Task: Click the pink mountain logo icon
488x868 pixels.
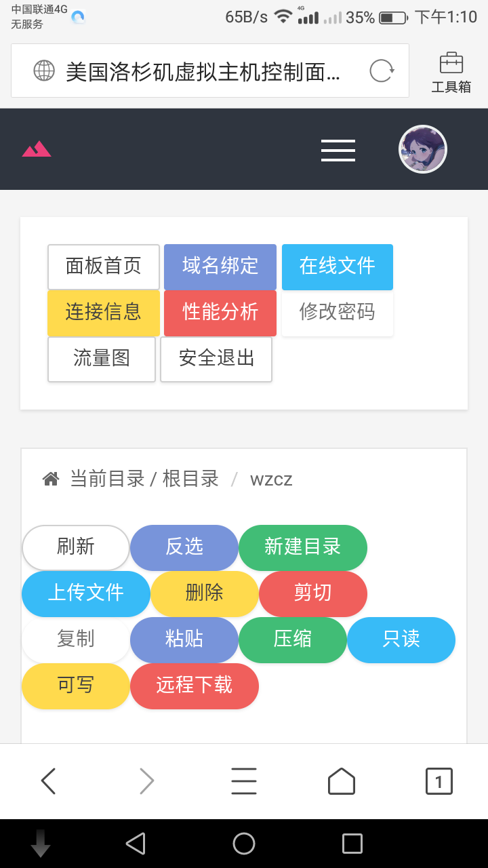Action: [x=37, y=149]
